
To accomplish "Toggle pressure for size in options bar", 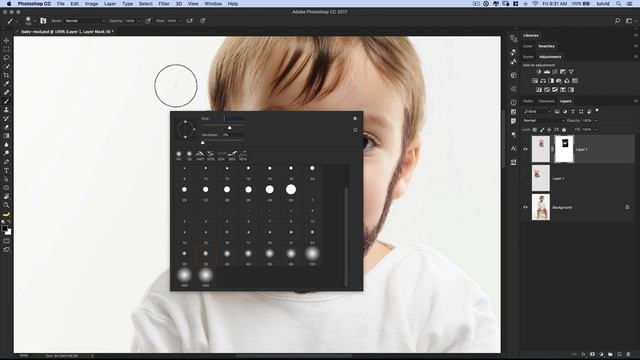I will [203, 21].
